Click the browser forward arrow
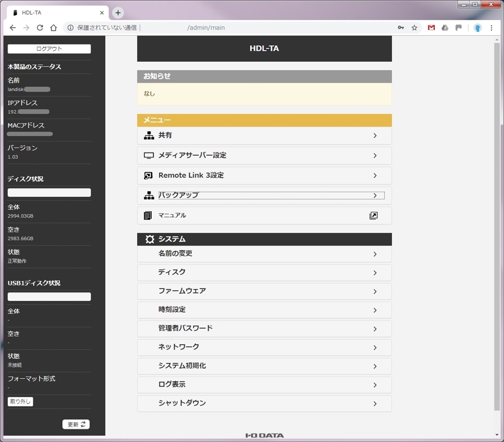The width and height of the screenshot is (504, 442). point(27,28)
